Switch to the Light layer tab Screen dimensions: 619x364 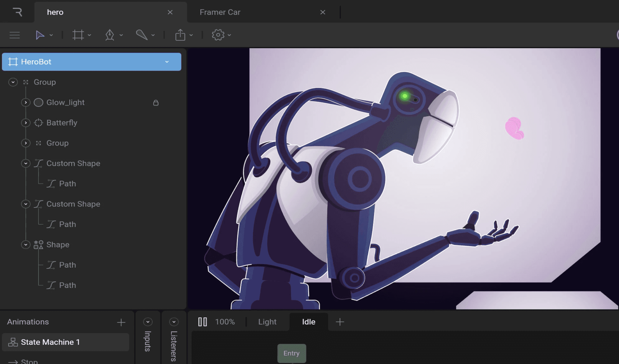pyautogui.click(x=267, y=322)
